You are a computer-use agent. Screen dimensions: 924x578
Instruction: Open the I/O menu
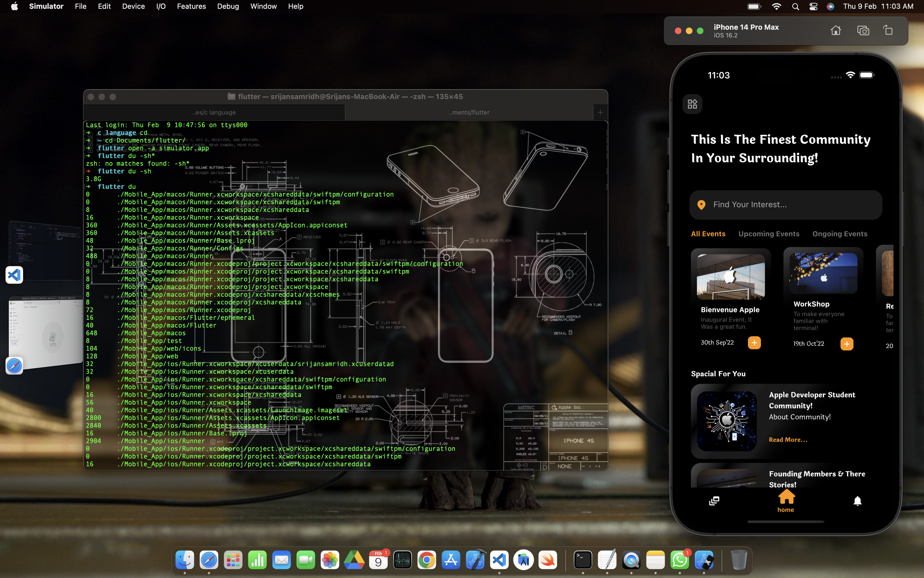click(x=161, y=7)
